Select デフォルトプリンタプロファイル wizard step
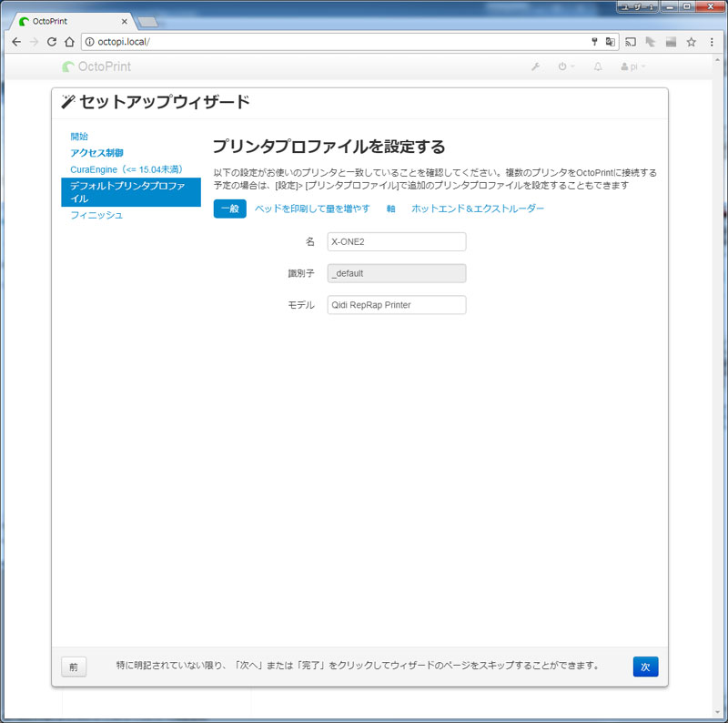The image size is (728, 723). coord(131,192)
